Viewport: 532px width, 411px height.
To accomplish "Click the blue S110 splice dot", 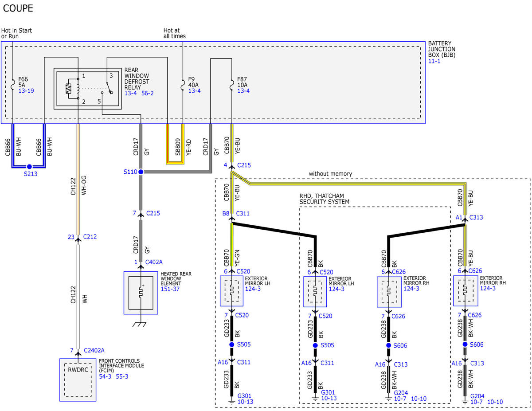I will point(141,172).
